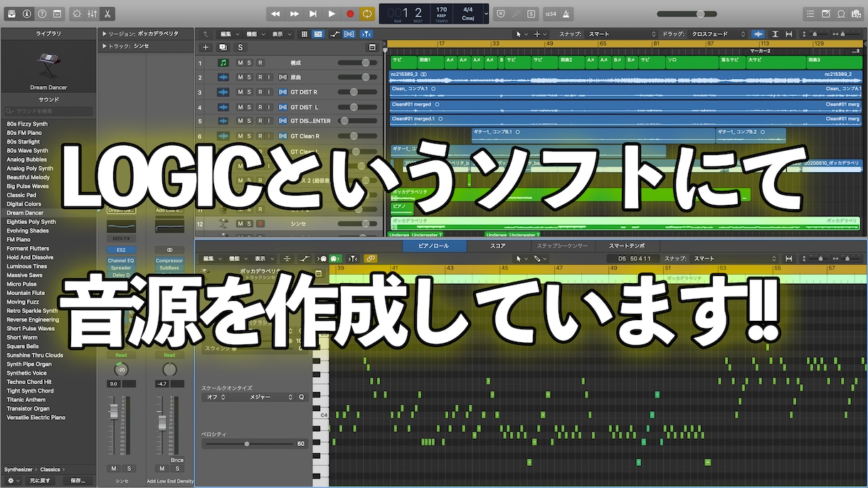868x488 pixels.
Task: Add a new track with plus button
Action: point(206,47)
